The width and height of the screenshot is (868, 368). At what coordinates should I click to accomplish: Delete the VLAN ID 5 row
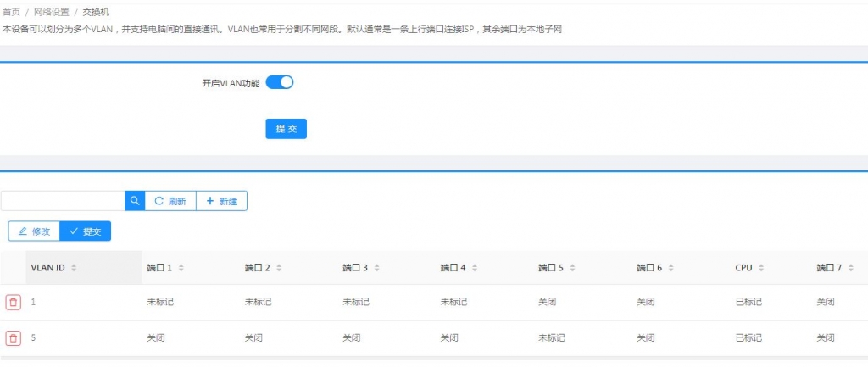14,338
